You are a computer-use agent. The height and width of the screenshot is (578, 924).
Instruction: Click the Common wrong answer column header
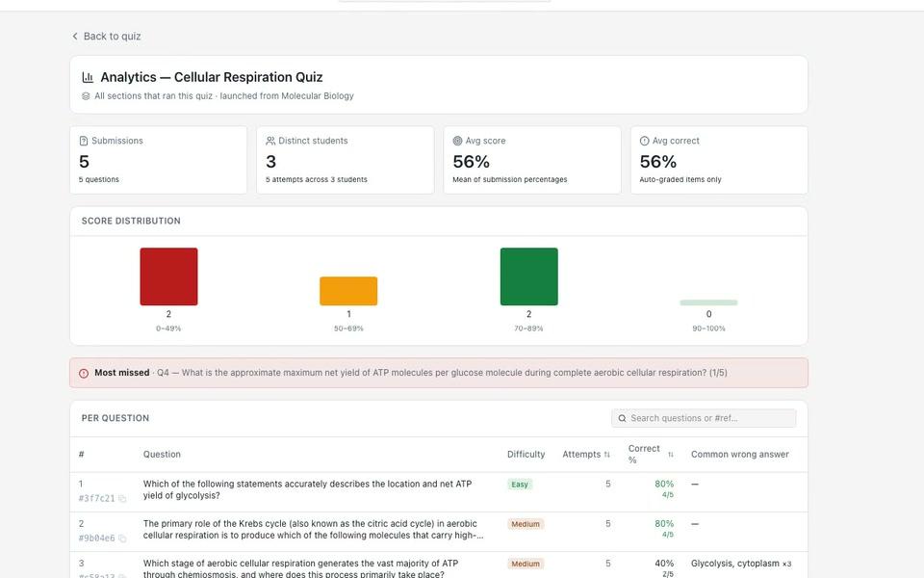pyautogui.click(x=740, y=455)
